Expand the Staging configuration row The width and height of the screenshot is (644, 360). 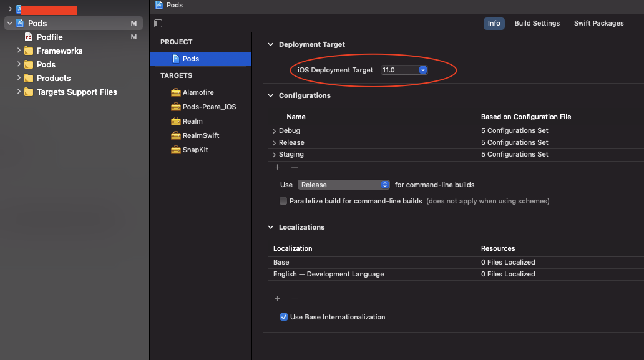(273, 154)
